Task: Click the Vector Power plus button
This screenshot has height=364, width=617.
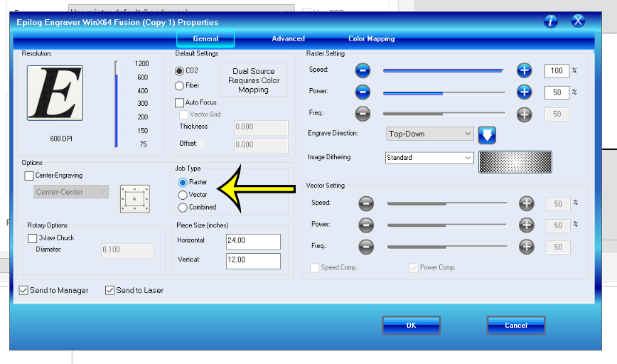Action: pyautogui.click(x=527, y=225)
